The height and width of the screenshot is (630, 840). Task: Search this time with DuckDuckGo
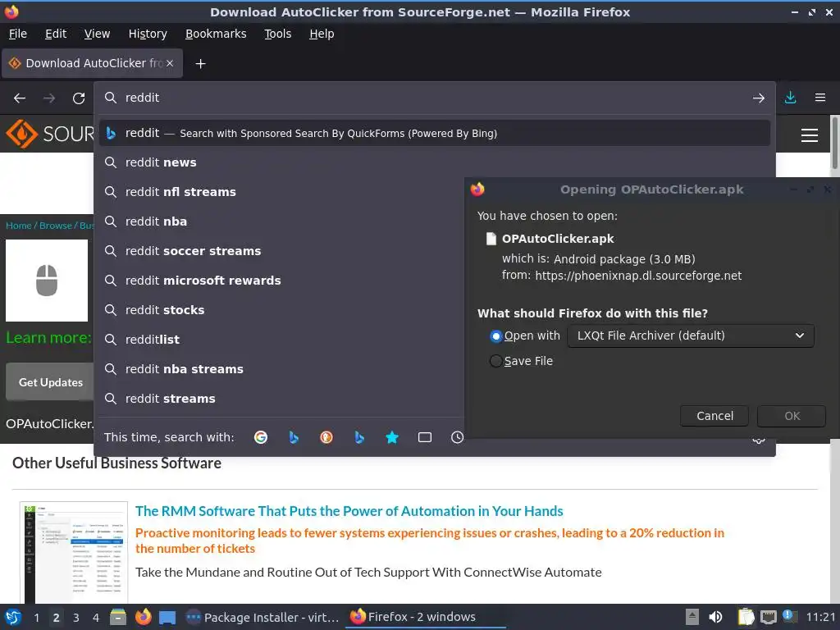326,437
